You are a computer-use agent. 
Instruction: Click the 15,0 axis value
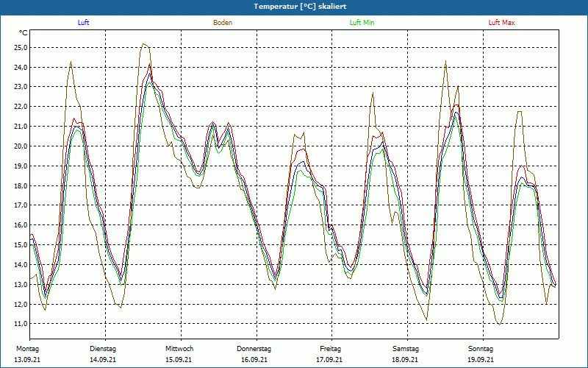(x=21, y=245)
